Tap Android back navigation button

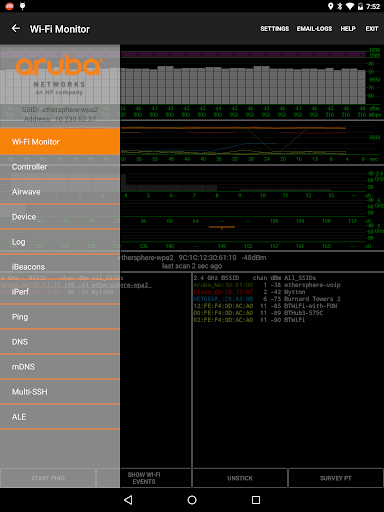pos(128,500)
